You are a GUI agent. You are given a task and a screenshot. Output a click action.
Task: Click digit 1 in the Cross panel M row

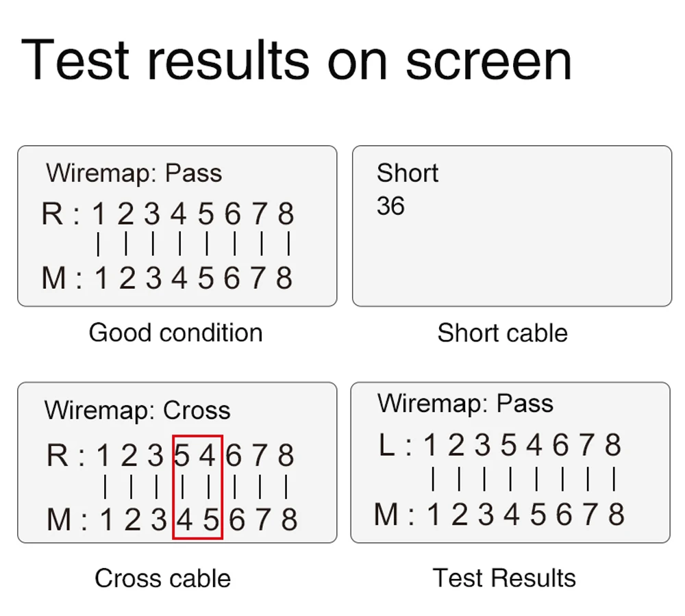click(106, 520)
